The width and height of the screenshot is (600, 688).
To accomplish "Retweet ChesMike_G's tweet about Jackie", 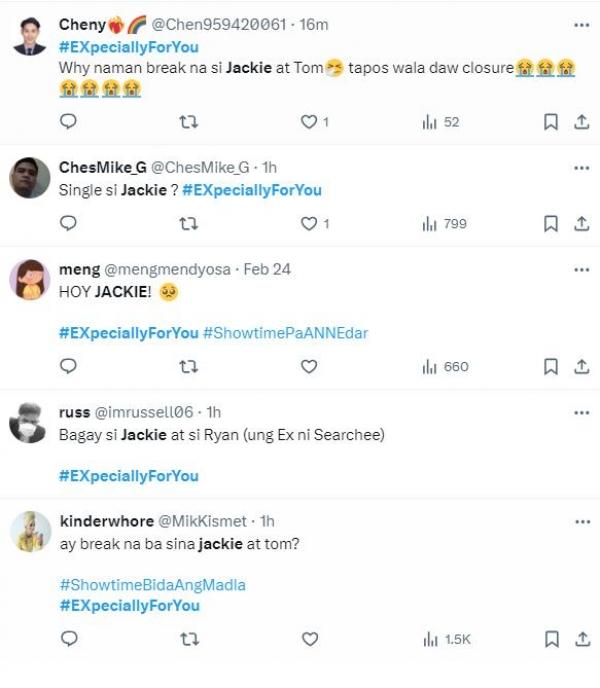I will tap(188, 224).
